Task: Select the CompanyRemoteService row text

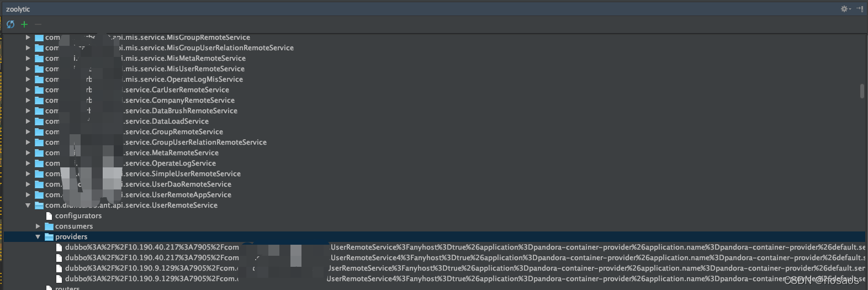Action: [x=140, y=101]
